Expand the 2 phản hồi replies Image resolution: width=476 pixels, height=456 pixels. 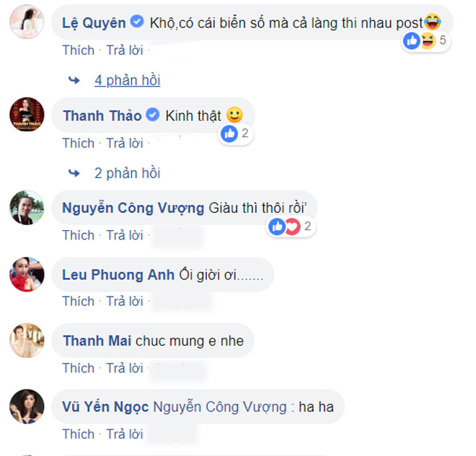click(x=128, y=173)
